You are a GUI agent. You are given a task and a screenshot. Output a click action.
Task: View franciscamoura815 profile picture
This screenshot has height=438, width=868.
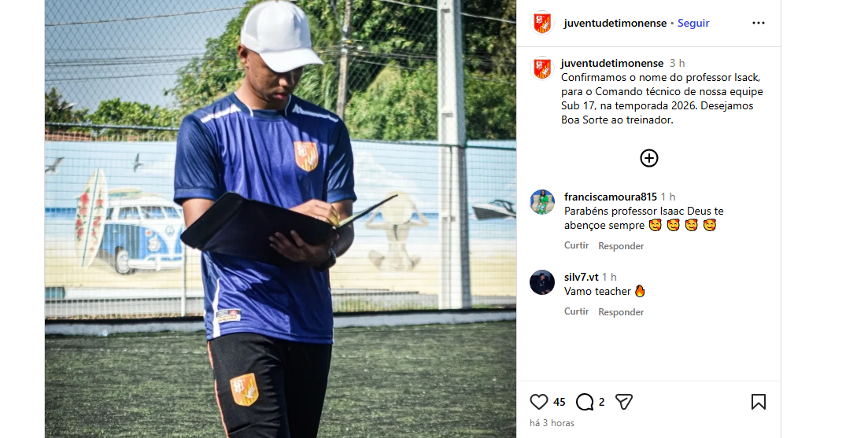542,202
